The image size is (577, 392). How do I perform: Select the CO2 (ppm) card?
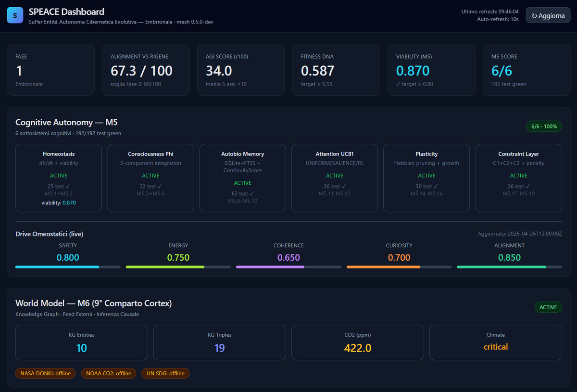point(358,342)
